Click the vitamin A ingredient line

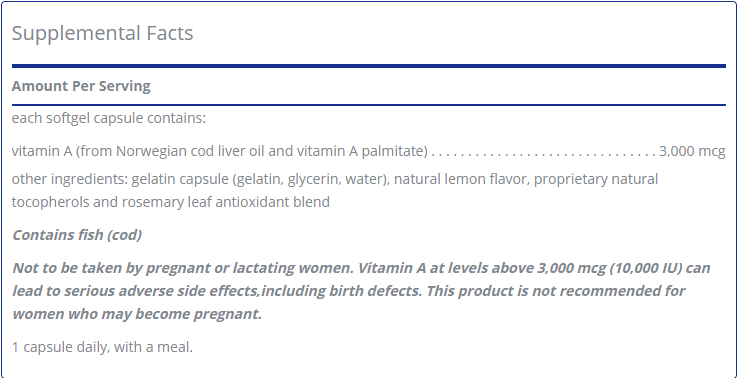[368, 151]
